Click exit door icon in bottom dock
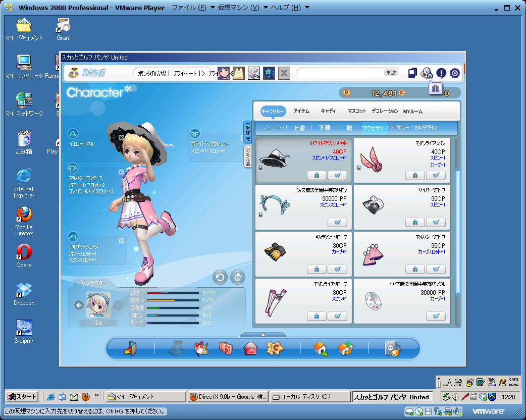The image size is (526, 420). tap(131, 348)
